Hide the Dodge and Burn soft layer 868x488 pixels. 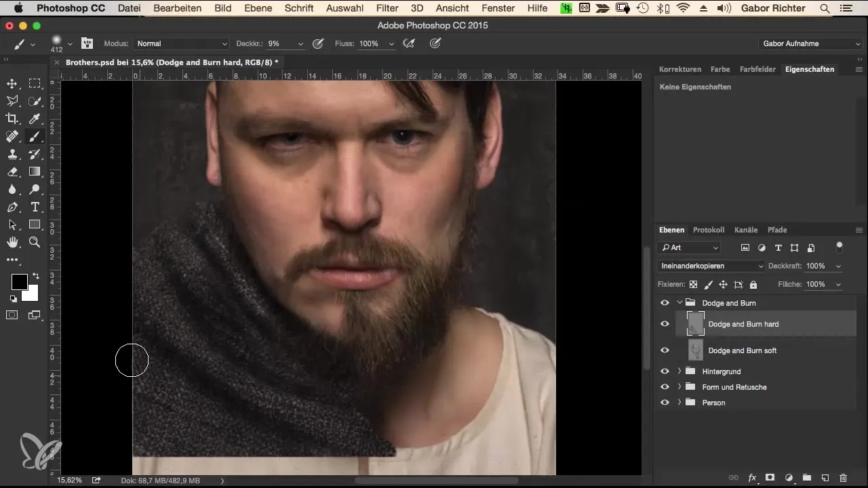point(665,350)
